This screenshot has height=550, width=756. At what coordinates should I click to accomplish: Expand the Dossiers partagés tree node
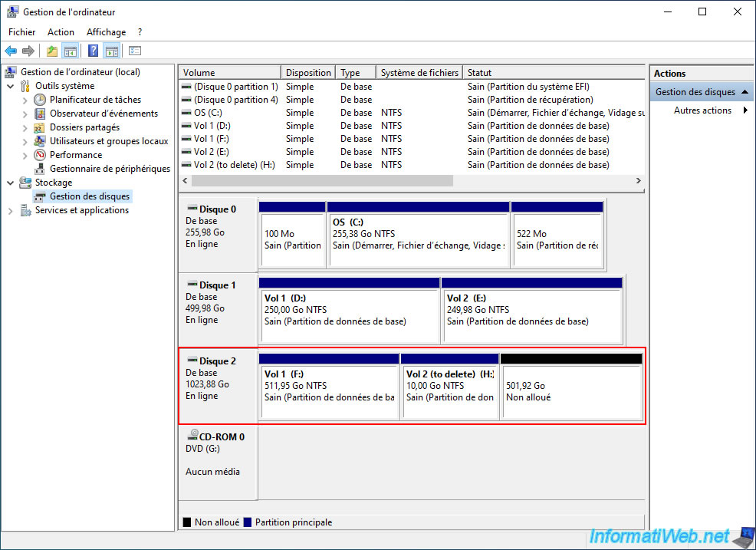pyautogui.click(x=25, y=127)
